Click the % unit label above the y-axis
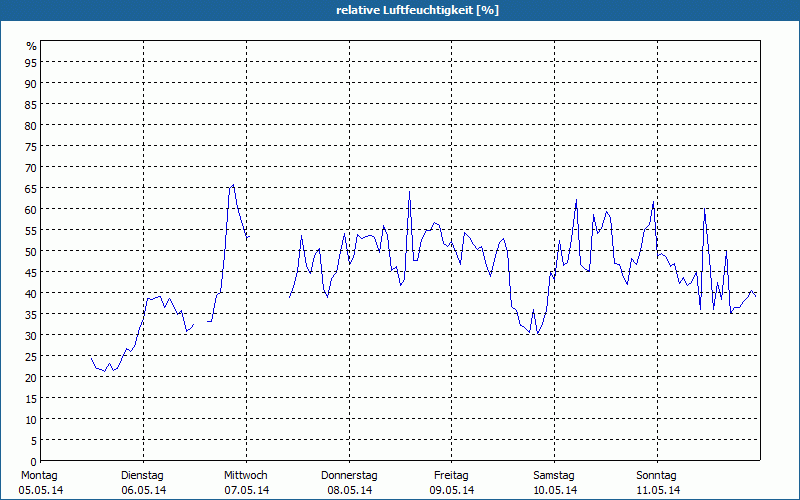 point(31,46)
